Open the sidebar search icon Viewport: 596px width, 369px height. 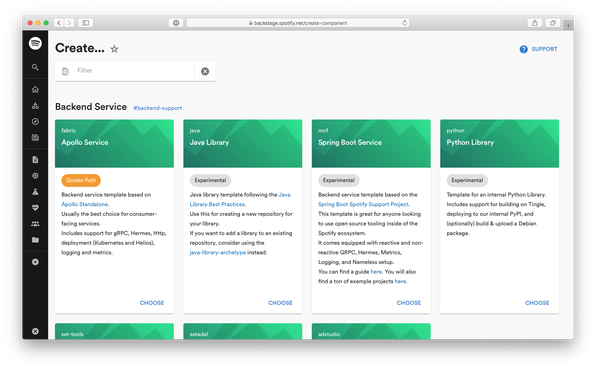[x=35, y=67]
